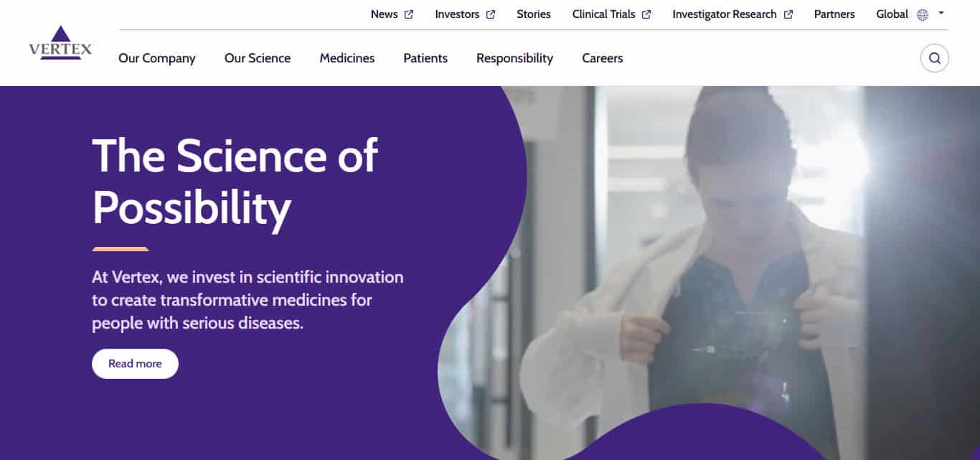Visit the Investors link
This screenshot has height=460, width=980.
457,14
